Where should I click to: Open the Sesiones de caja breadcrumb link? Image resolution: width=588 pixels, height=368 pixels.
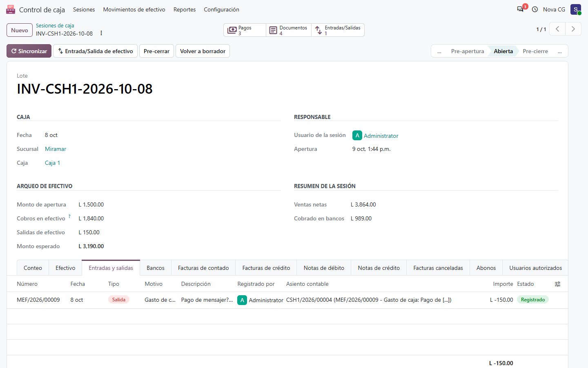tap(55, 25)
